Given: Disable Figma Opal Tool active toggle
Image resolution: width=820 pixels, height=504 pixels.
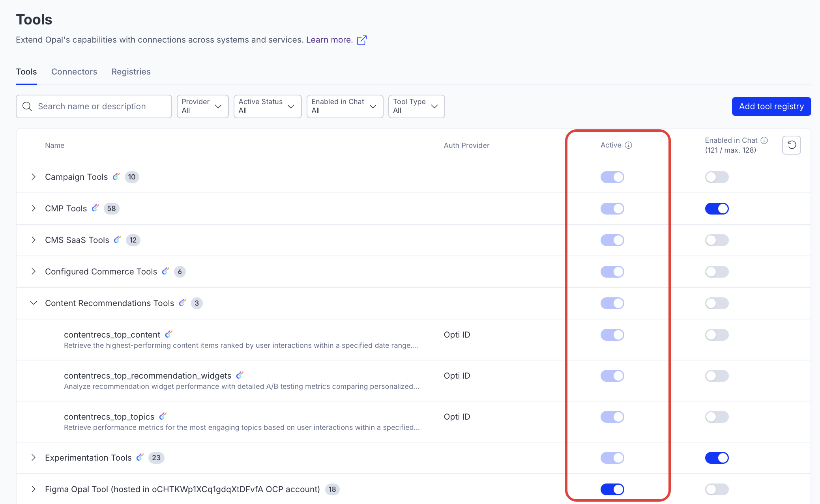Looking at the screenshot, I should [612, 489].
